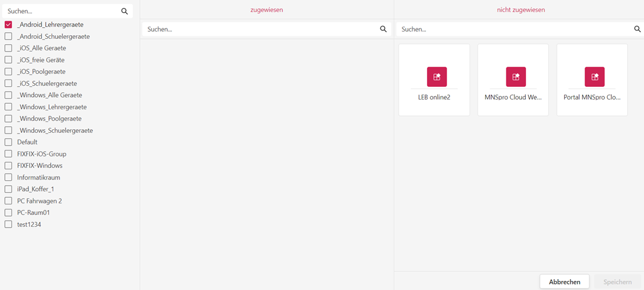644x290 pixels.
Task: Select the FIXFIX-Windows group label
Action: tap(39, 166)
